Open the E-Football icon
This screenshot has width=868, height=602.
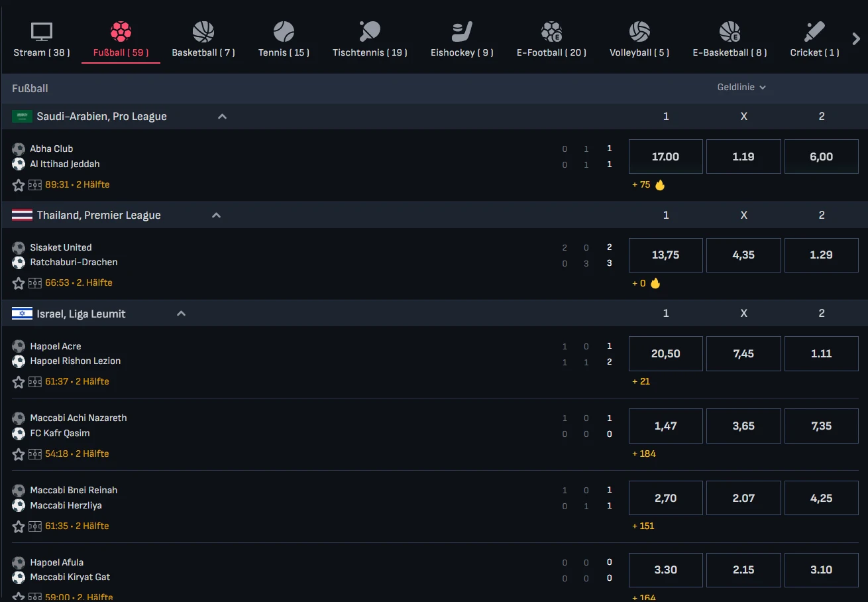[x=551, y=31]
